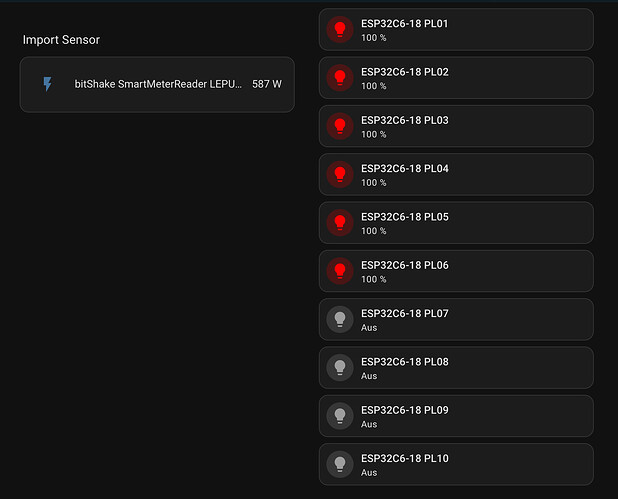Click the Import Sensor section heading
The image size is (618, 499).
coord(61,40)
